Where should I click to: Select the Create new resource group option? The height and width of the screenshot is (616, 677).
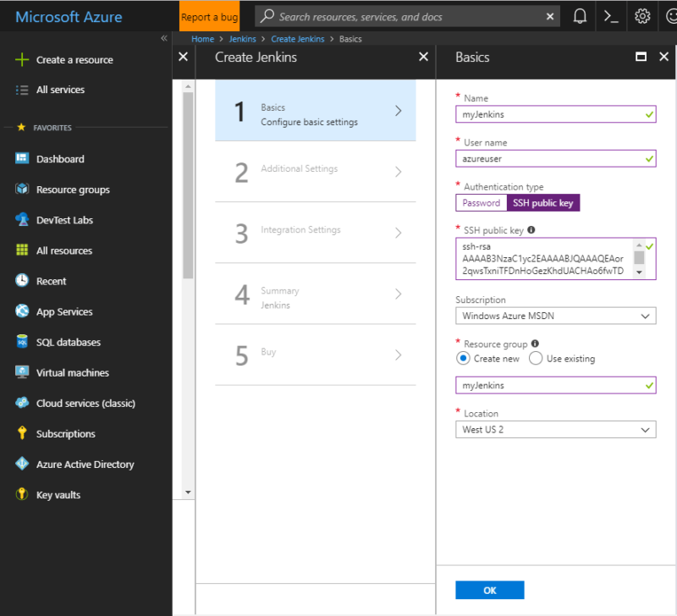pyautogui.click(x=463, y=358)
